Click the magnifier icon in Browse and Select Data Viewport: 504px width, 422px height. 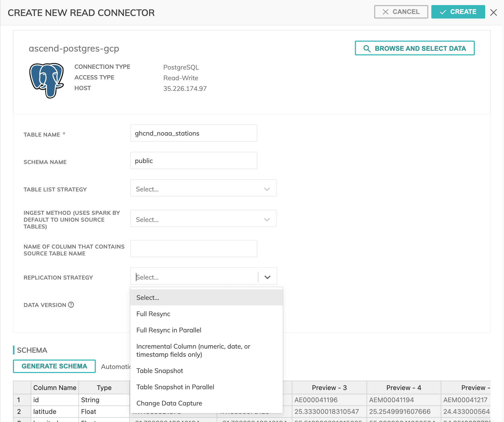(367, 48)
